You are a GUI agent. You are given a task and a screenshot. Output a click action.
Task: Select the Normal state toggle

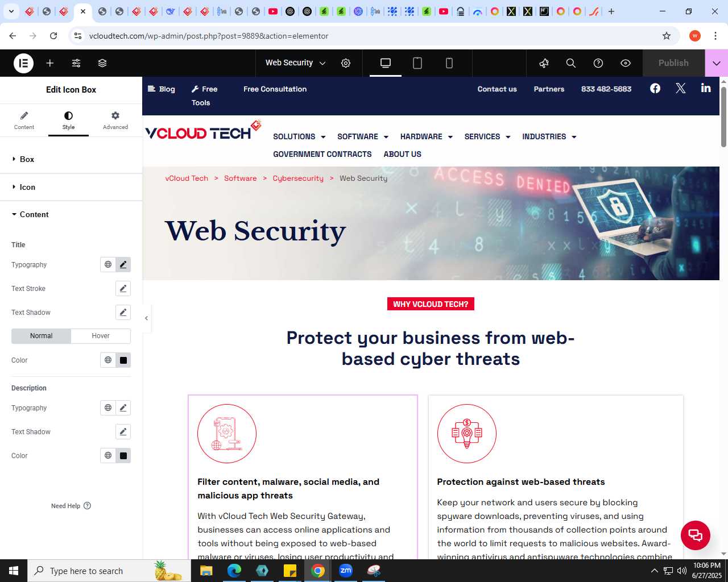[41, 336]
